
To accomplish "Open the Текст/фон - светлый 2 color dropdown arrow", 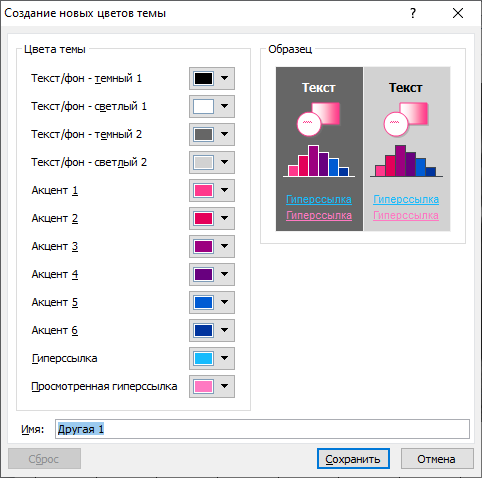I will [x=225, y=162].
